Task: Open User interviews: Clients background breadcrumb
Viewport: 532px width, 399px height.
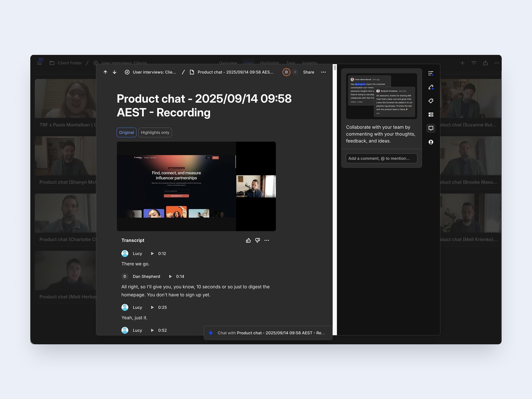Action: point(120,63)
